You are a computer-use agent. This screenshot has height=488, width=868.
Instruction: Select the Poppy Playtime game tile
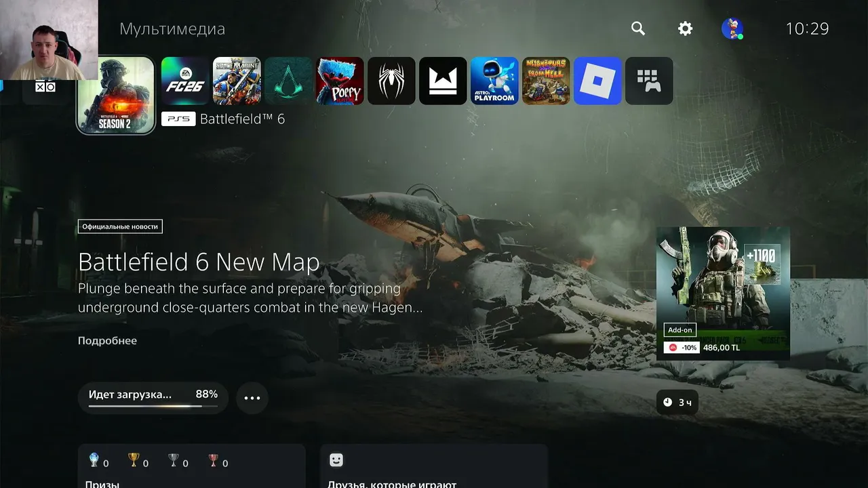340,81
